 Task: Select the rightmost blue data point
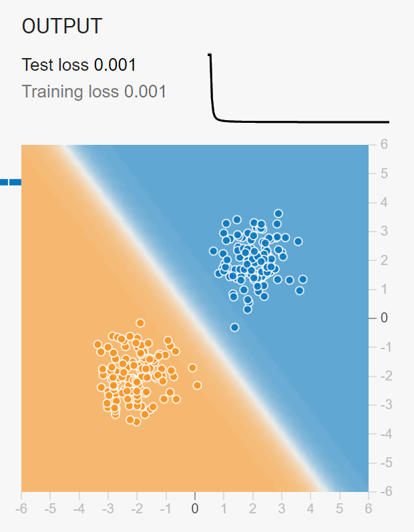[302, 279]
